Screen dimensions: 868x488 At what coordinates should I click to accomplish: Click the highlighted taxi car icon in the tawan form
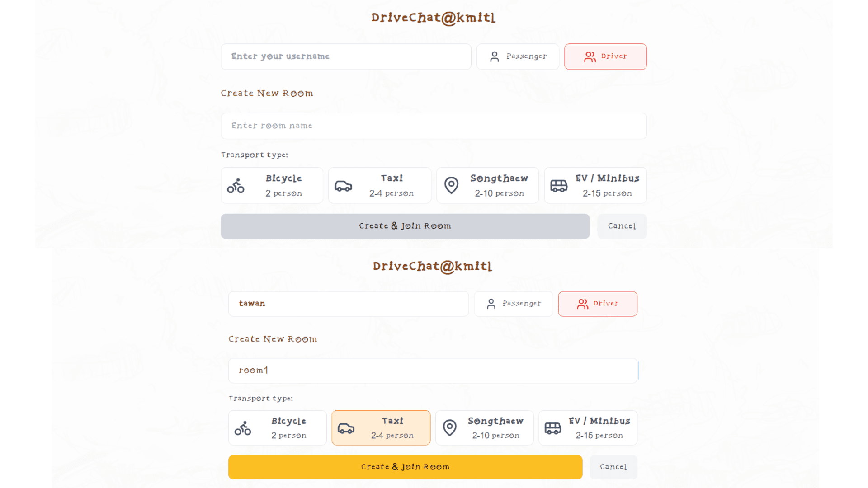coord(346,428)
